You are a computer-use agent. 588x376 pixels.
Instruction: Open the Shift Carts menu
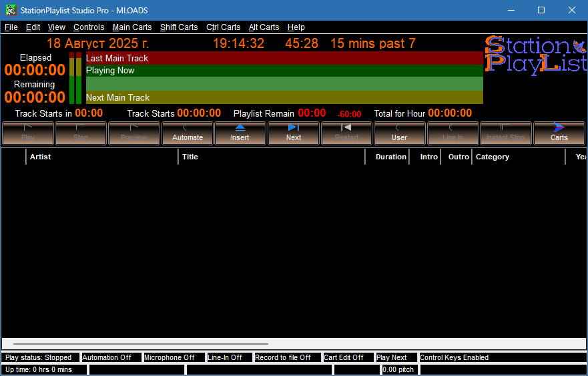pyautogui.click(x=179, y=27)
